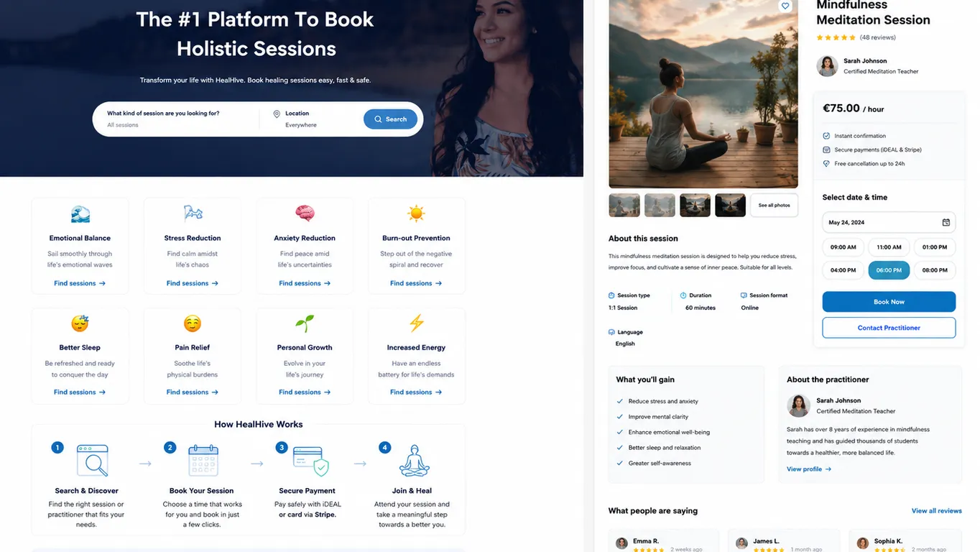Click the Better Sleep sleeping face icon
The image size is (980, 552).
point(80,323)
